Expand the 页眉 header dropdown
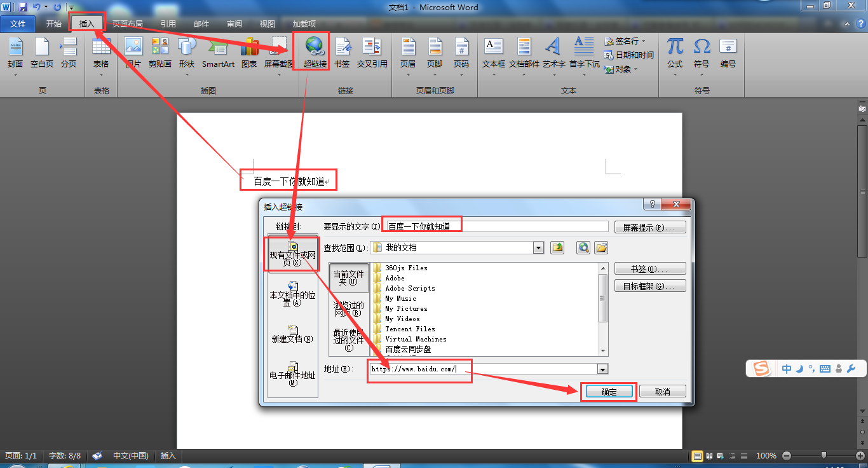This screenshot has width=868, height=468. pyautogui.click(x=408, y=74)
